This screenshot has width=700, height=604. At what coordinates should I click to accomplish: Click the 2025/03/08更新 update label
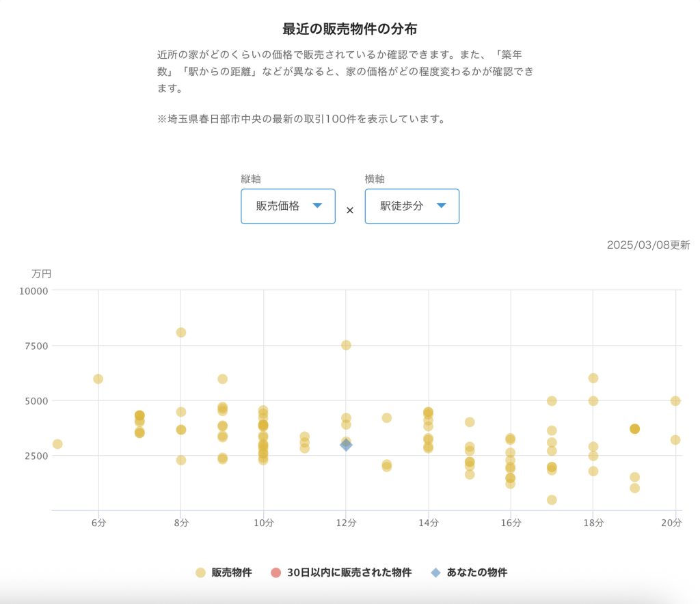click(648, 244)
